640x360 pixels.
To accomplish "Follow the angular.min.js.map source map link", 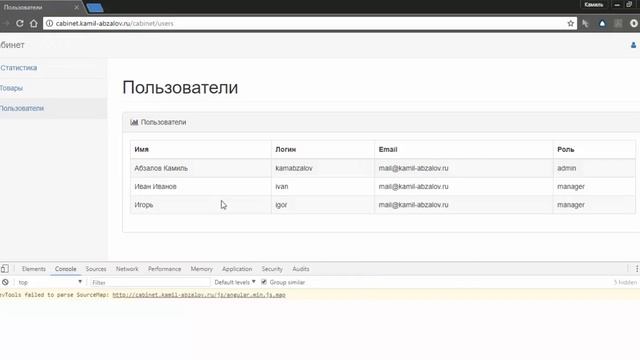I will (x=199, y=295).
